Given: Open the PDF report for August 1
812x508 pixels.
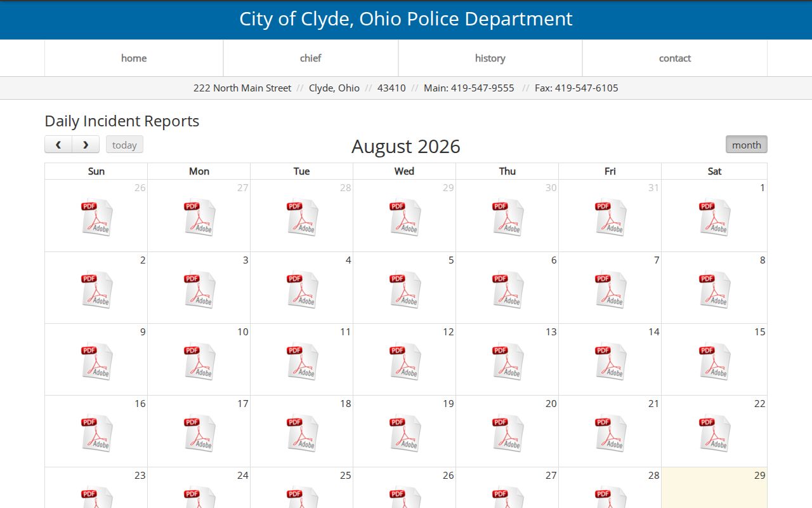Looking at the screenshot, I should [x=714, y=217].
